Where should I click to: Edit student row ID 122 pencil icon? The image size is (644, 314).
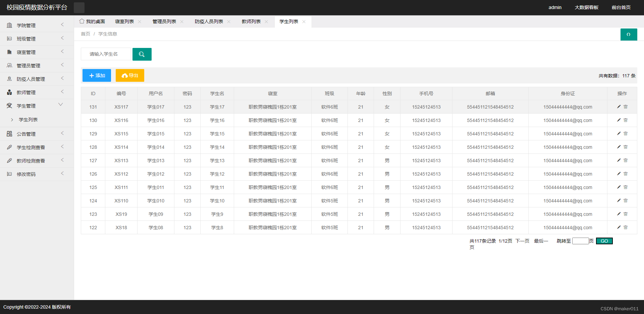pyautogui.click(x=619, y=228)
